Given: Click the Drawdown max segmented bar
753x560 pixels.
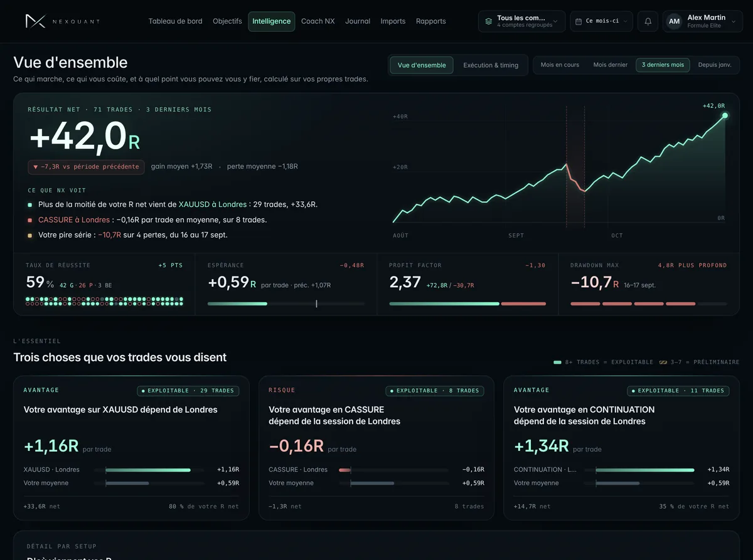Looking at the screenshot, I should [x=649, y=304].
